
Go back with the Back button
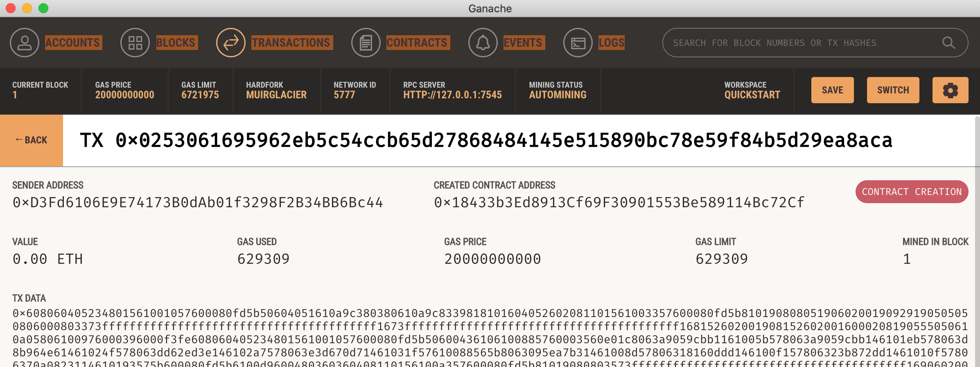[x=32, y=140]
